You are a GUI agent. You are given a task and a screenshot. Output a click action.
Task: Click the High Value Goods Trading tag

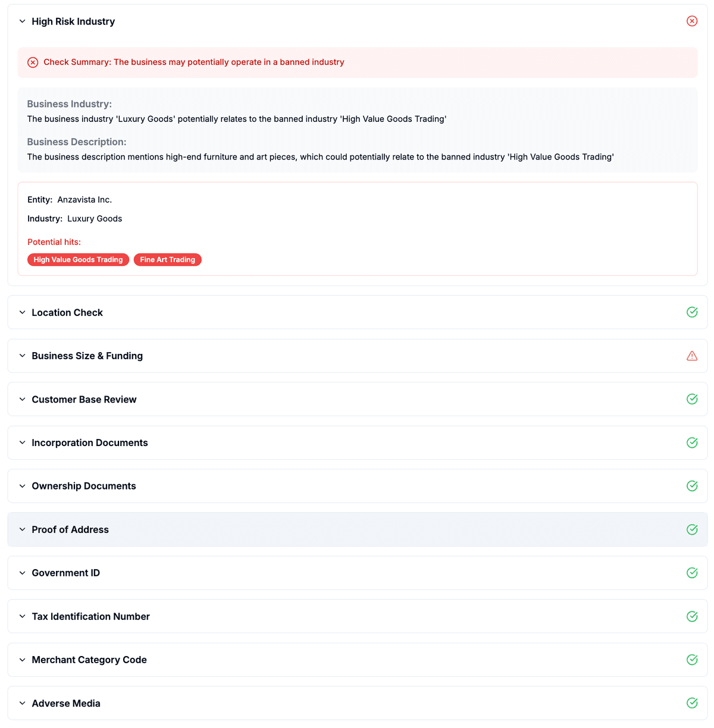tap(78, 259)
